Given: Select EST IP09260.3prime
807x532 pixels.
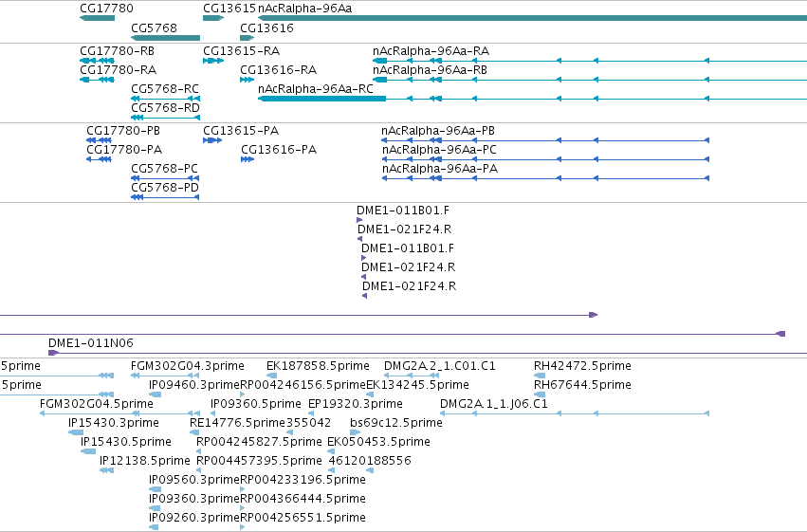Looking at the screenshot, I should click(194, 518).
